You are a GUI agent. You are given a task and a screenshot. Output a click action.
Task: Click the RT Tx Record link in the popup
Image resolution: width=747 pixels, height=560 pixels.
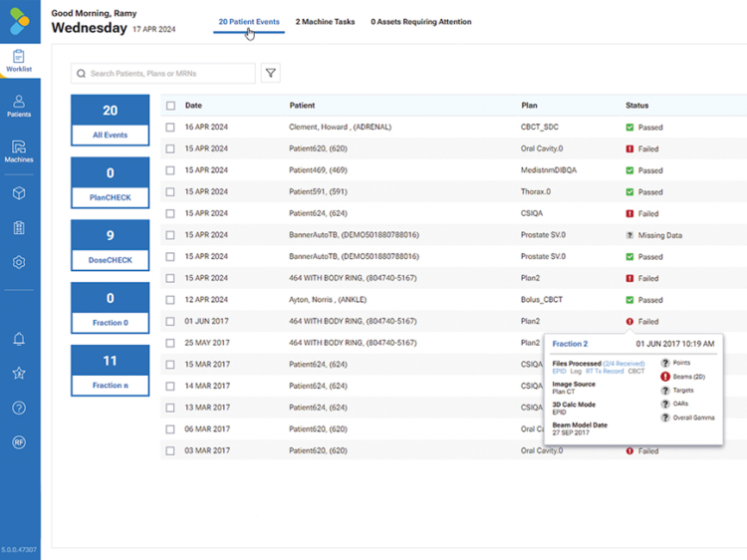click(x=605, y=371)
